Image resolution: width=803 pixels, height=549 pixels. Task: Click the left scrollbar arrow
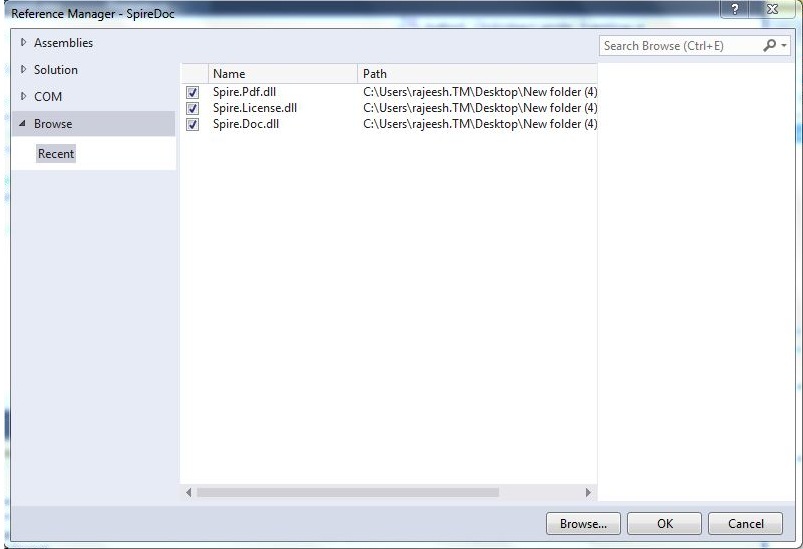[x=188, y=492]
